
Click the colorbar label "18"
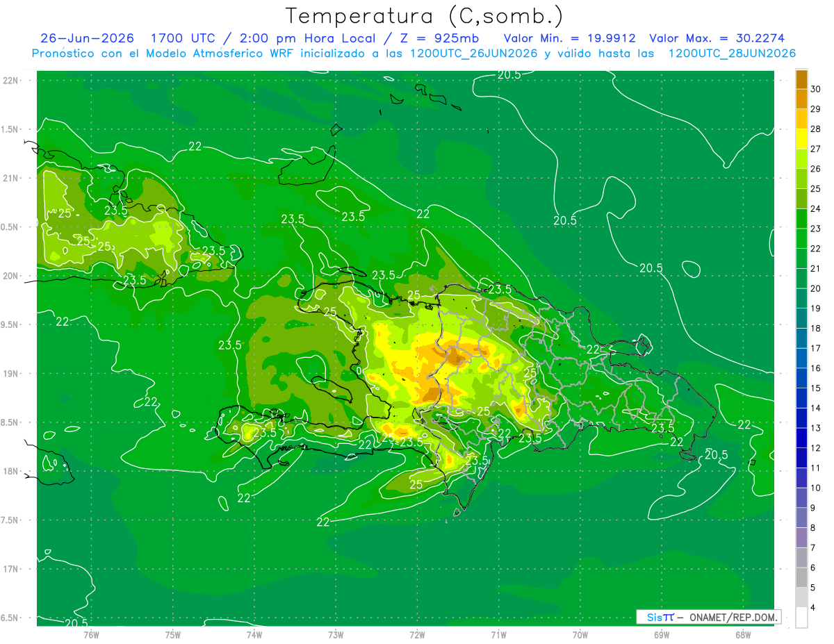click(x=817, y=329)
